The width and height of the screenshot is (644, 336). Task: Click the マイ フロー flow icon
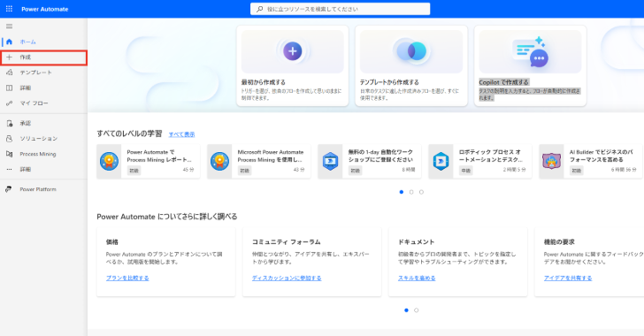[9, 103]
